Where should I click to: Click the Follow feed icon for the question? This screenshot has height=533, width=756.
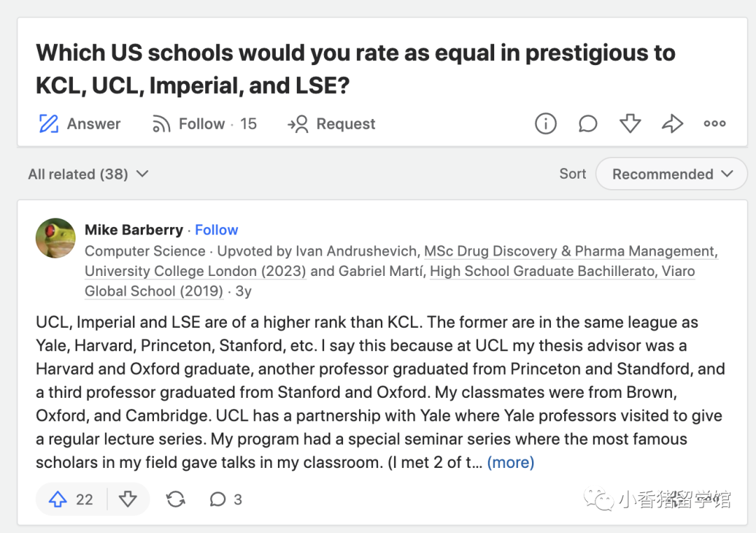(x=161, y=124)
